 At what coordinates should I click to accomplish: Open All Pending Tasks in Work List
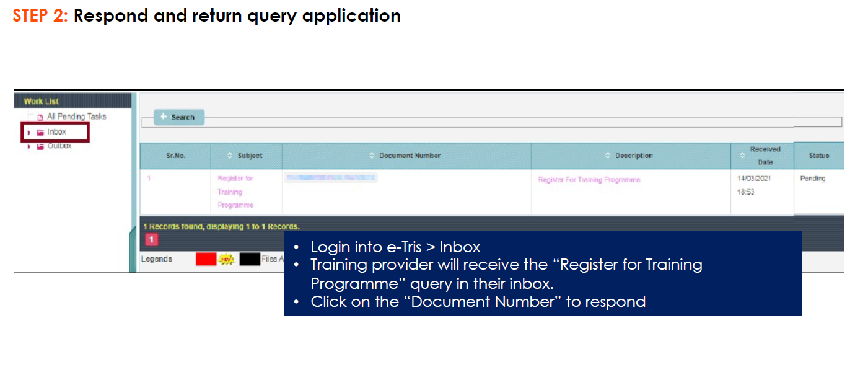(x=76, y=117)
